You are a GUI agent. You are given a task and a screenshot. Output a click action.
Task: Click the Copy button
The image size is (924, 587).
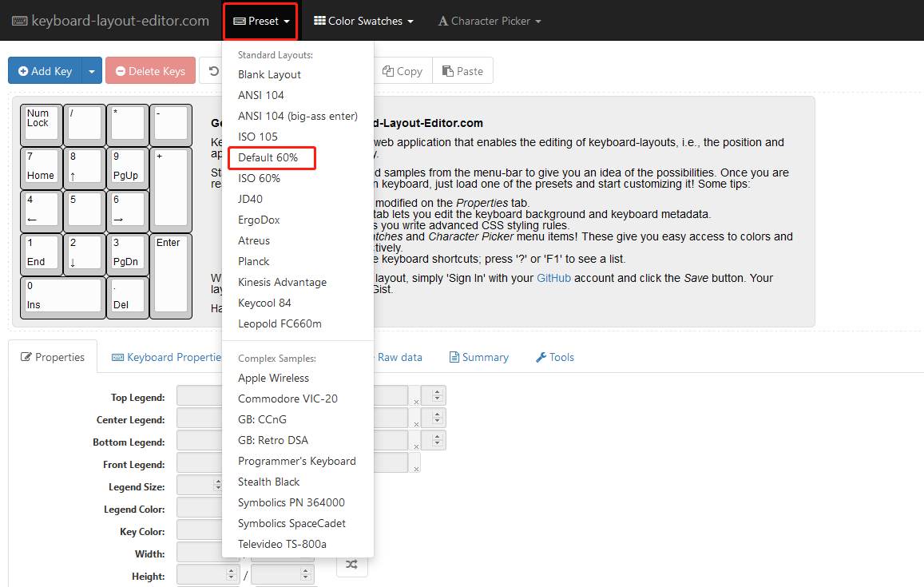point(403,71)
